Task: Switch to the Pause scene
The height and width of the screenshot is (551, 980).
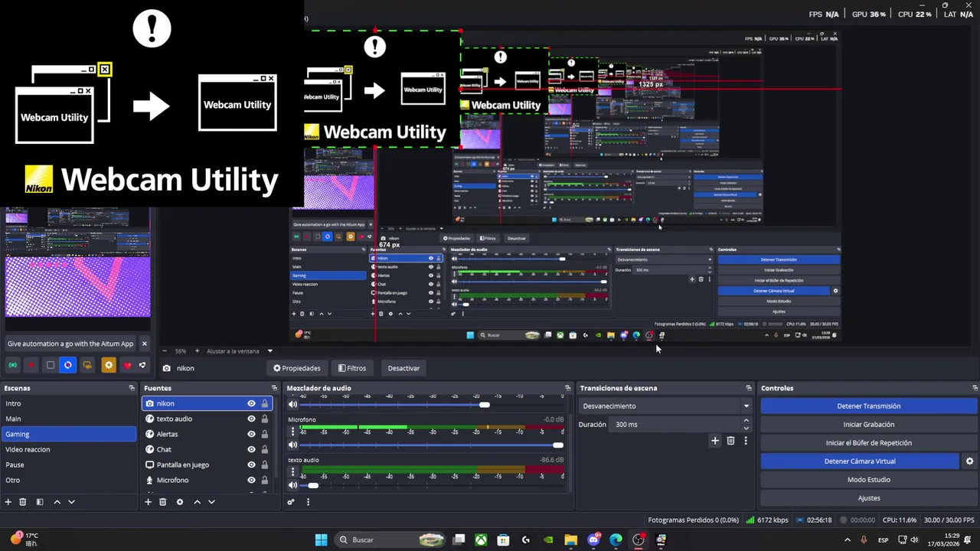Action: [x=69, y=465]
